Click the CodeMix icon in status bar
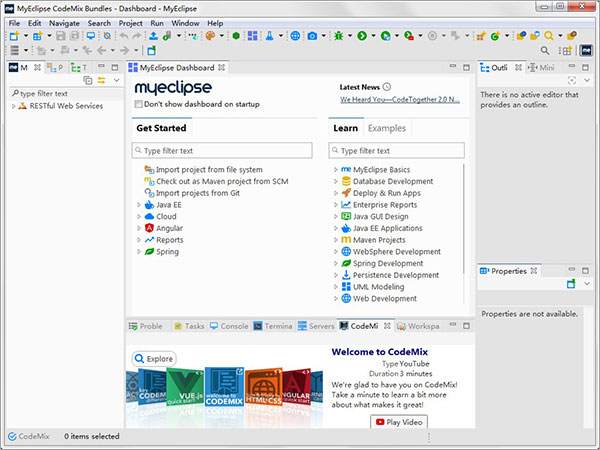Viewport: 600px width, 450px height. coord(13,436)
